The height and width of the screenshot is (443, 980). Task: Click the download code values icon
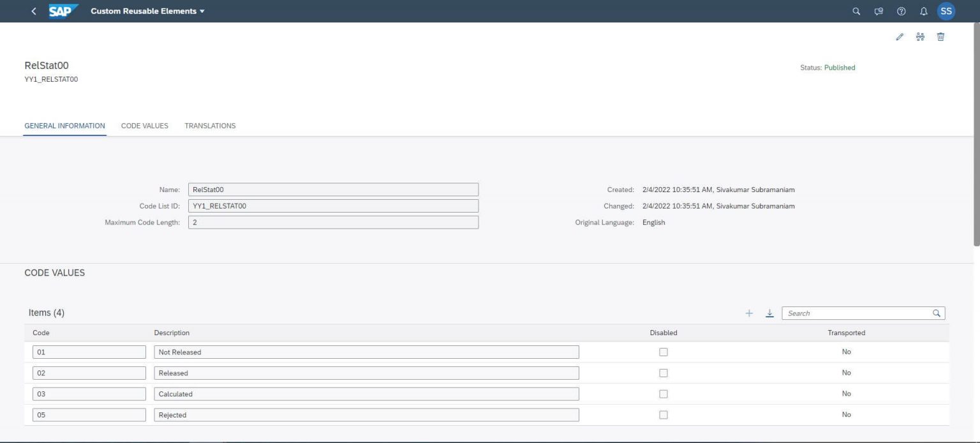coord(769,313)
